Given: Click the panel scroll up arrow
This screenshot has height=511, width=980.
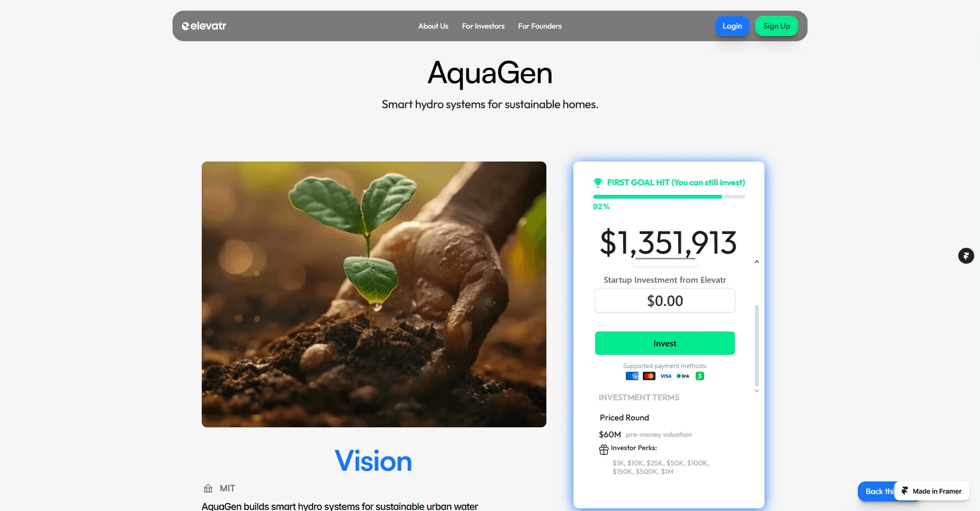Looking at the screenshot, I should click(x=757, y=262).
